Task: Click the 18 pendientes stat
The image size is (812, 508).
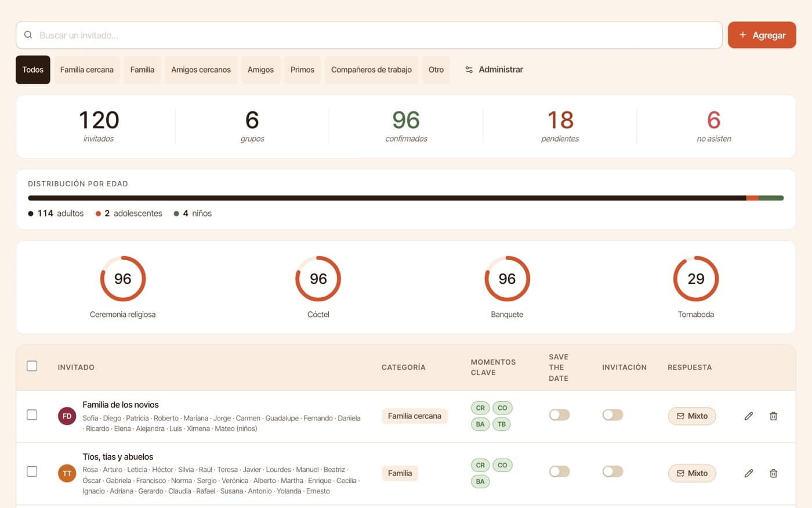Action: [560, 126]
